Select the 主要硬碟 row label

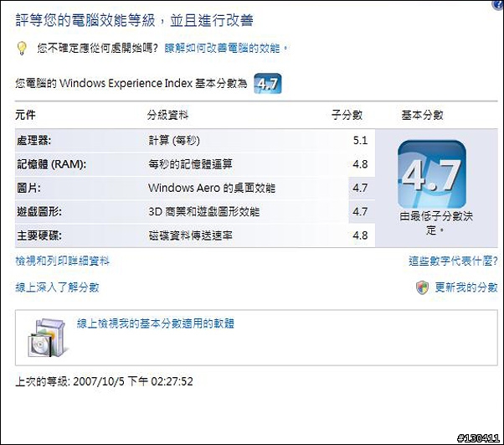pos(39,235)
